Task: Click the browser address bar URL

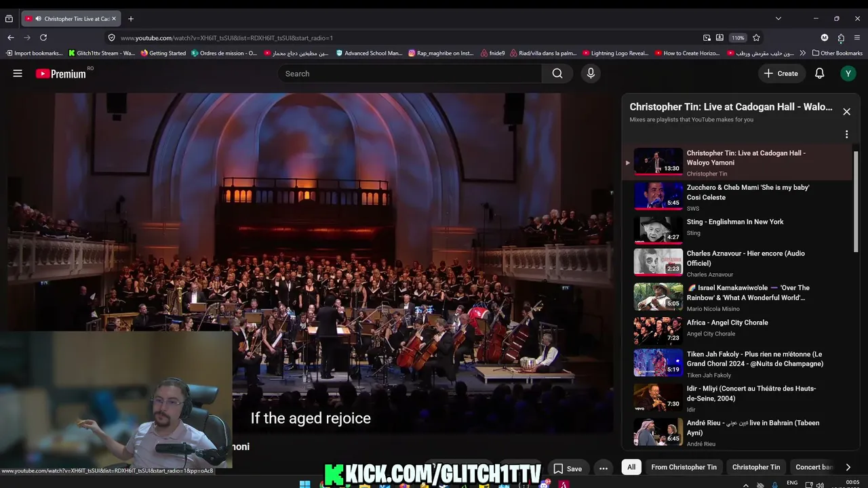Action: (226, 38)
